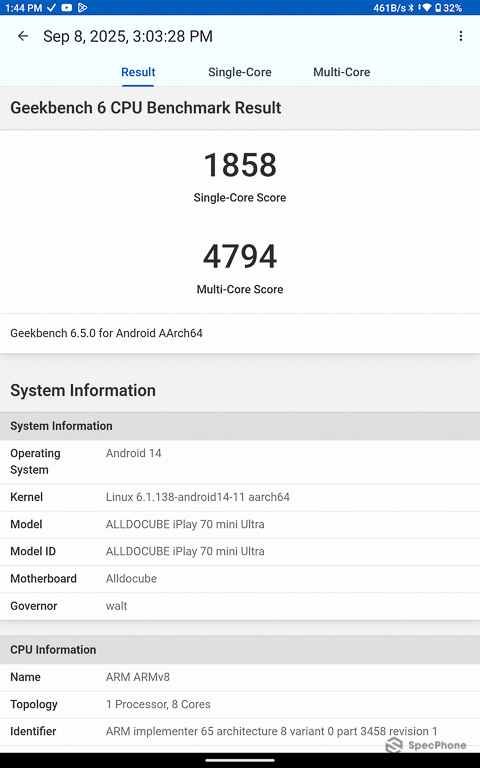Tap the 1858 Single-Core Score
This screenshot has height=768, width=480.
coord(240,165)
